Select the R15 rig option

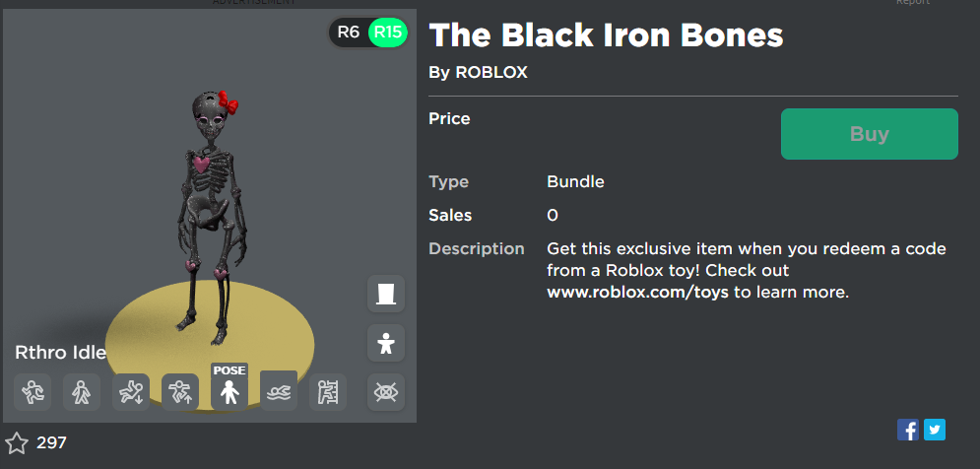[388, 32]
